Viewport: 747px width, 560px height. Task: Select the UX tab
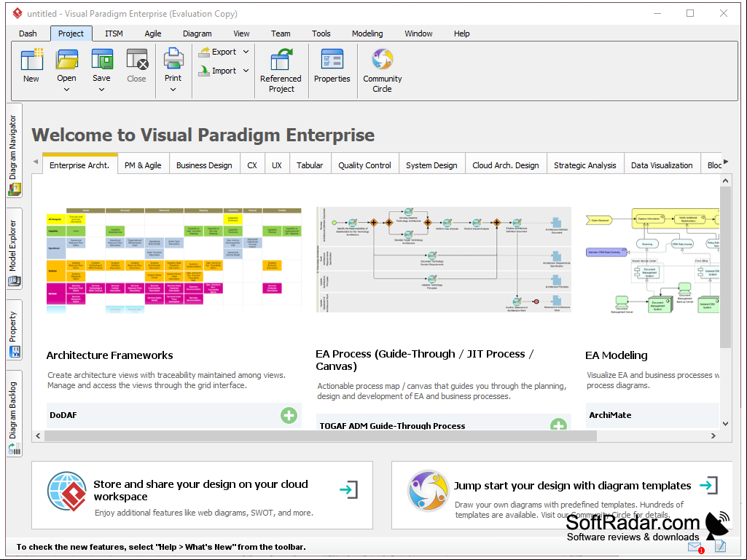pos(277,165)
